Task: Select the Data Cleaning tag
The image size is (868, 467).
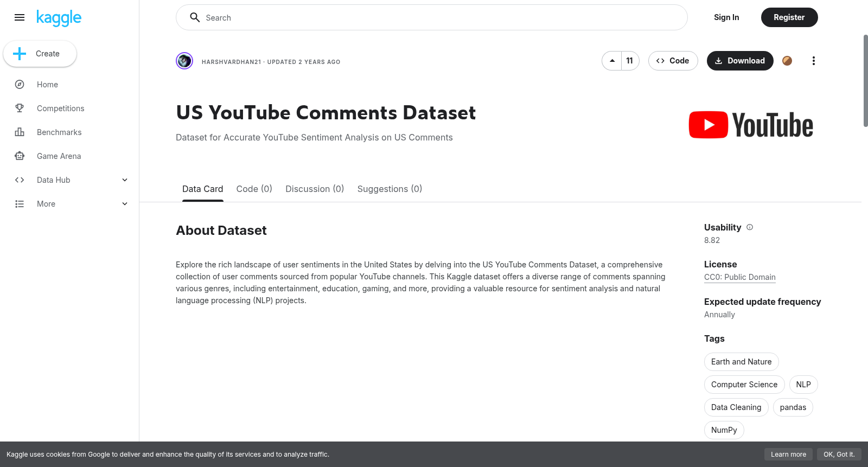Action: click(736, 407)
